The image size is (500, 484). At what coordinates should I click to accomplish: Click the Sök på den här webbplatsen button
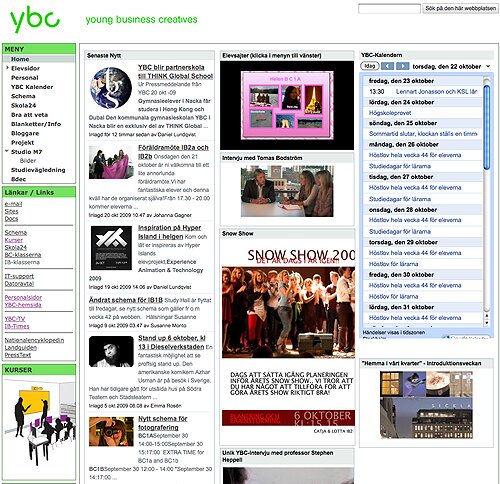(460, 9)
